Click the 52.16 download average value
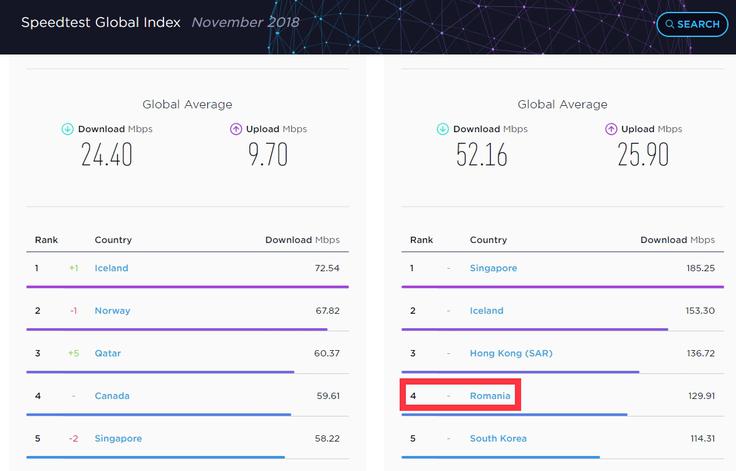Screen dimensions: 736x471 point(482,155)
